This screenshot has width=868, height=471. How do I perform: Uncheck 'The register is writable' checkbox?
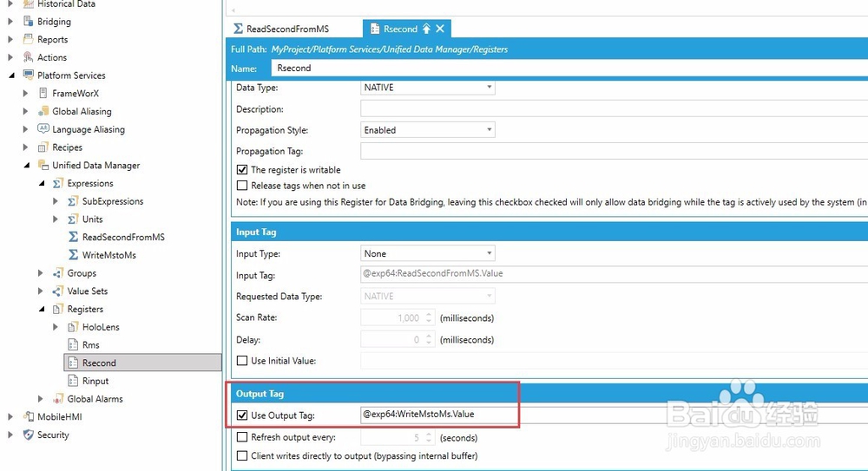(242, 170)
